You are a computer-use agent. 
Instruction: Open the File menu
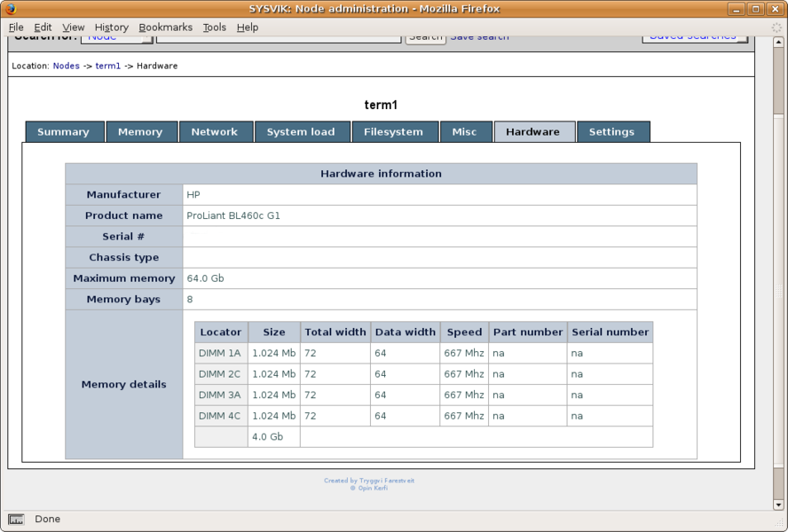(x=16, y=27)
